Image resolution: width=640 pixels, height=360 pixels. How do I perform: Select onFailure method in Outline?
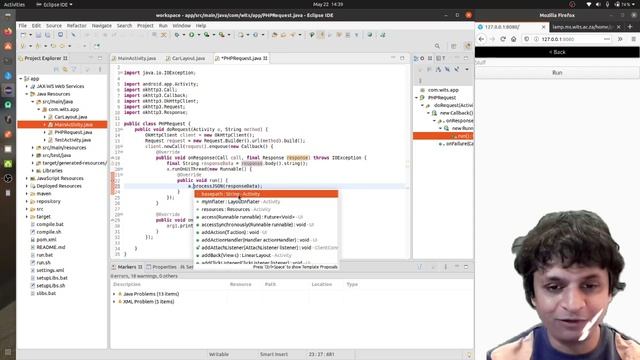tap(456, 144)
